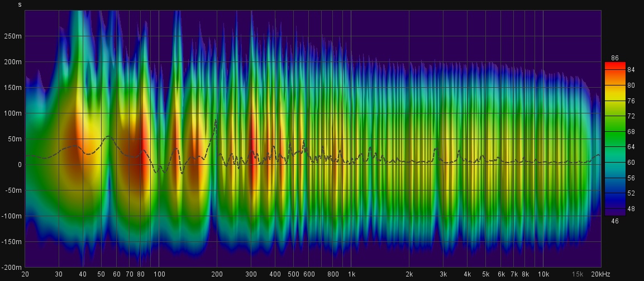Click the -200m label on the time axis
The image size is (644, 281).
tap(12, 268)
